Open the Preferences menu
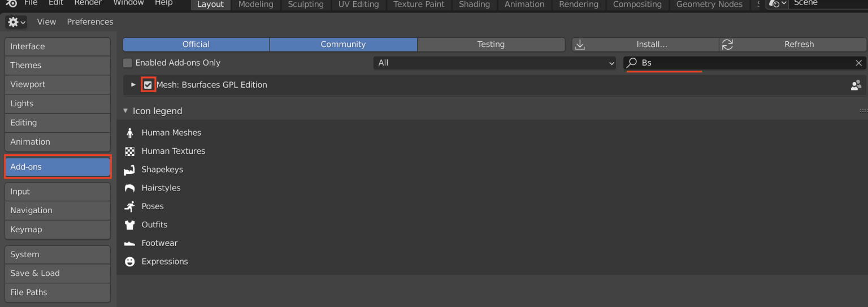868x307 pixels. coord(90,22)
